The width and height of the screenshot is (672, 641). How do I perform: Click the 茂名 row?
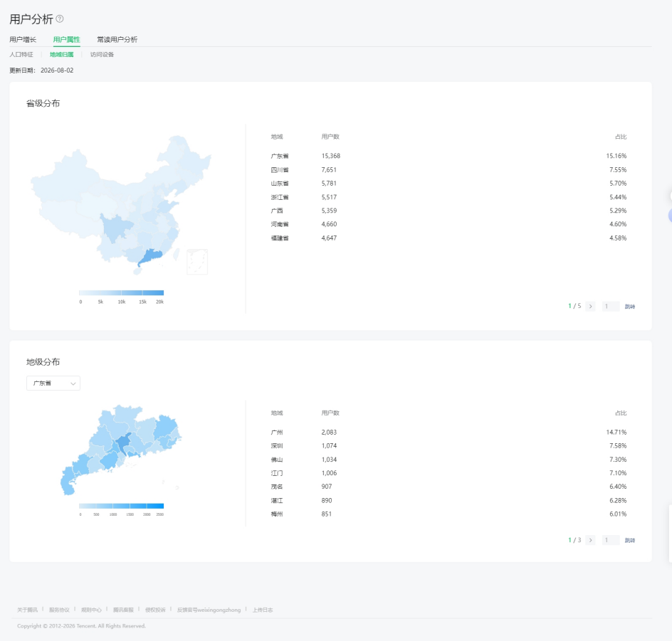tap(448, 487)
